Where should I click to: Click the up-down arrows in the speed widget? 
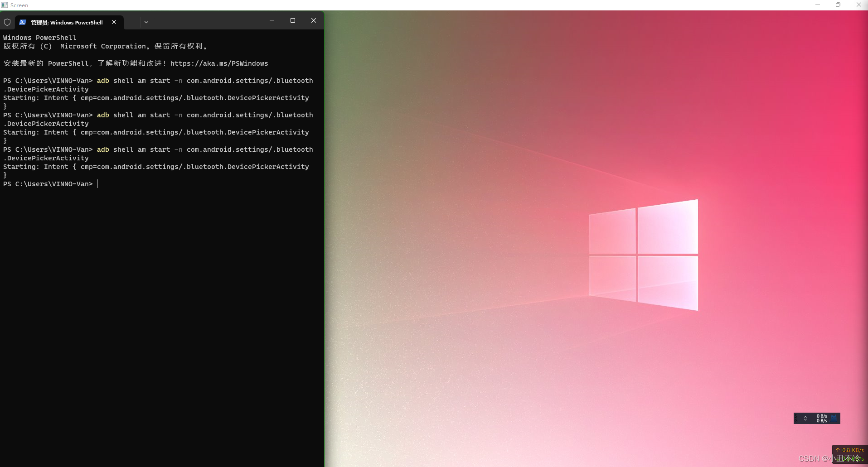point(805,418)
